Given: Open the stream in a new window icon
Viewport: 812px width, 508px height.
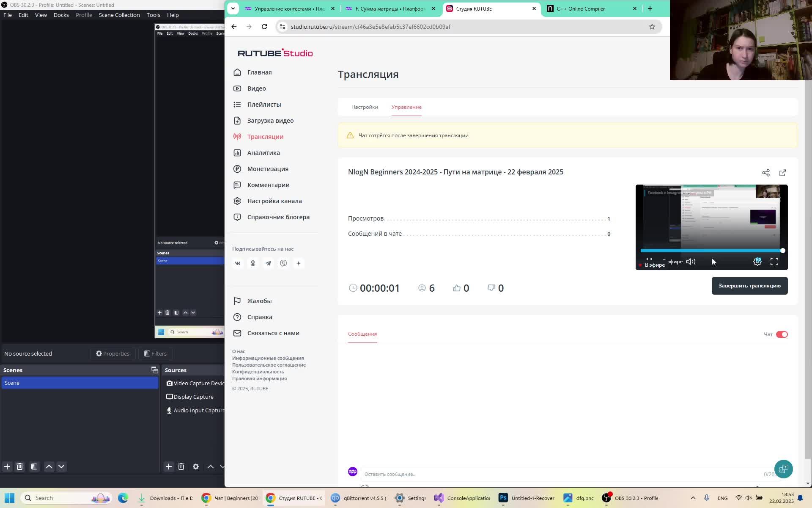Looking at the screenshot, I should click(x=782, y=173).
